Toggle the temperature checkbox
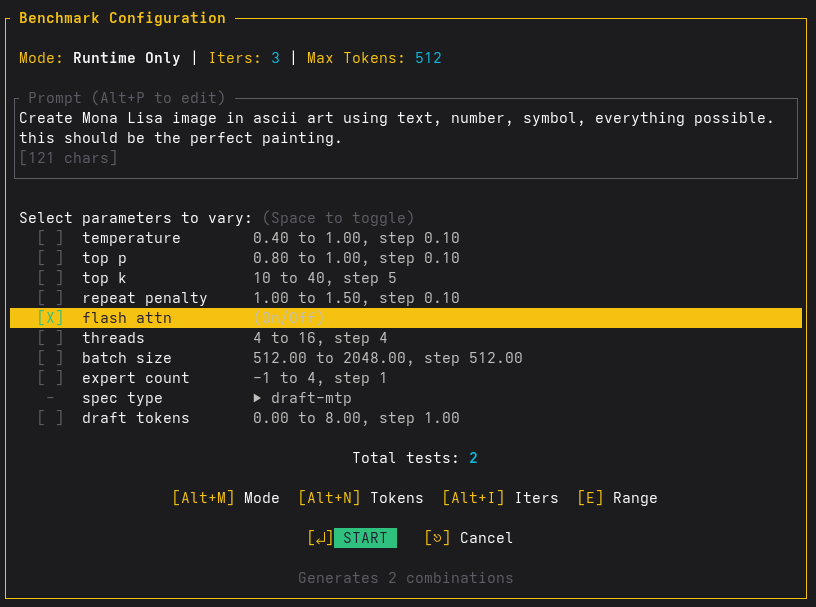 (50, 238)
